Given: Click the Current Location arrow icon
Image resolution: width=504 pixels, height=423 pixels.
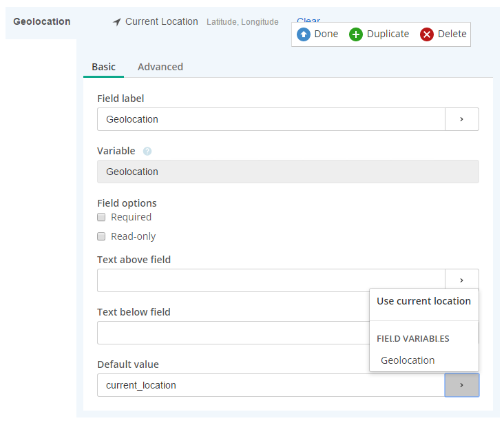Looking at the screenshot, I should tap(116, 22).
